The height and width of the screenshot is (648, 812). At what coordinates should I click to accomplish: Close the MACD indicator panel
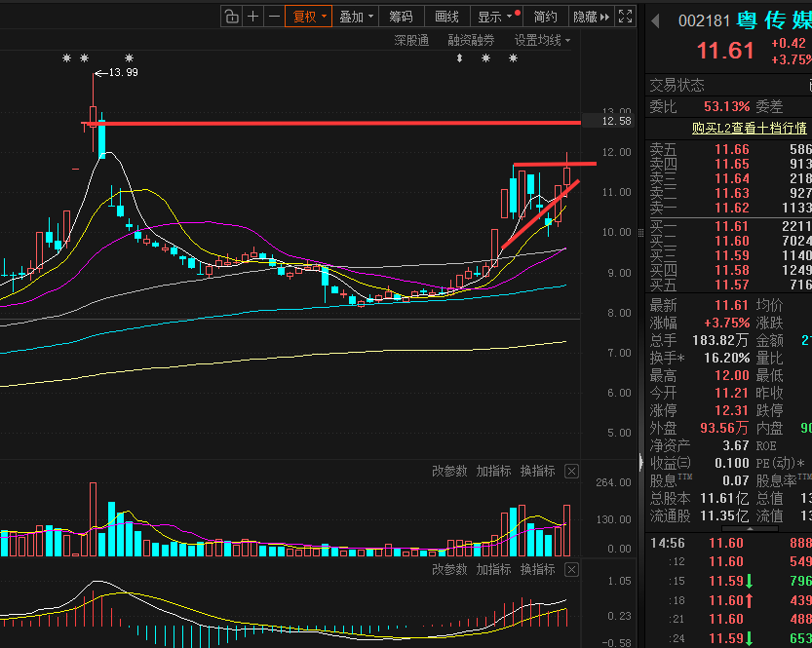(571, 570)
